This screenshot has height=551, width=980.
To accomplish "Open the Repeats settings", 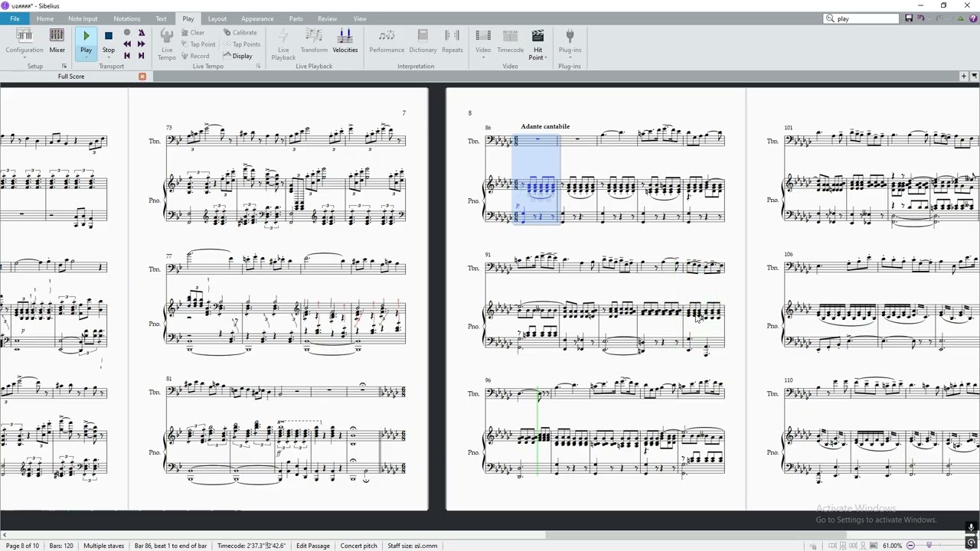I will [452, 41].
